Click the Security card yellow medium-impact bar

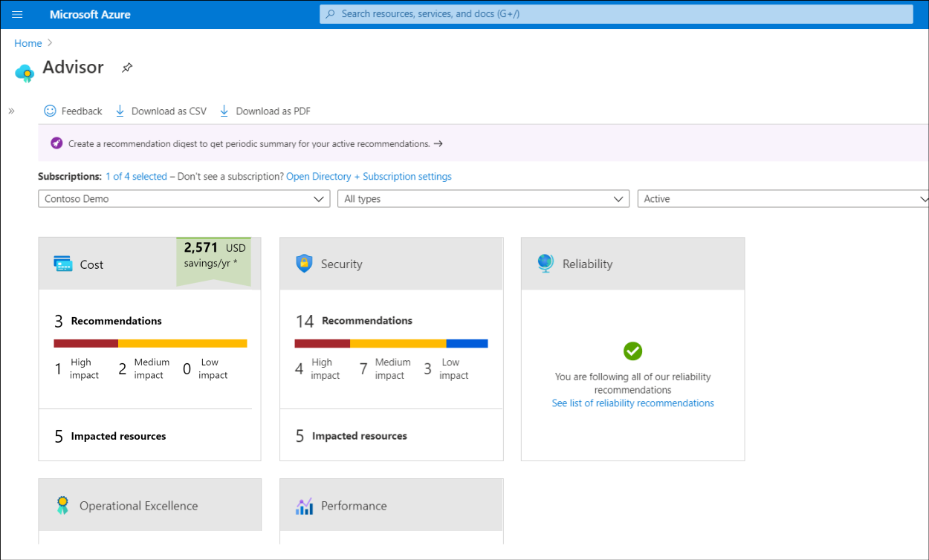click(x=398, y=343)
